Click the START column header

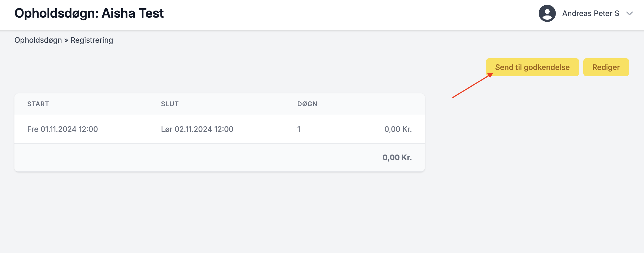pos(38,104)
